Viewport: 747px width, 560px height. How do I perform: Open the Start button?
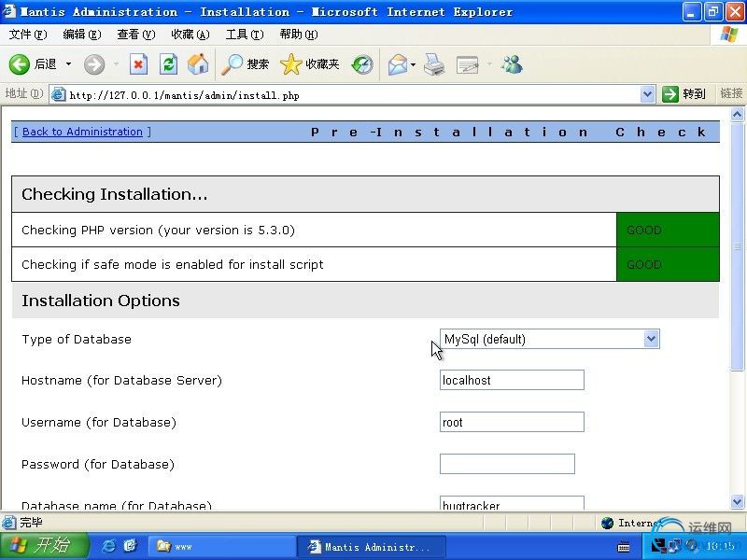pyautogui.click(x=45, y=546)
